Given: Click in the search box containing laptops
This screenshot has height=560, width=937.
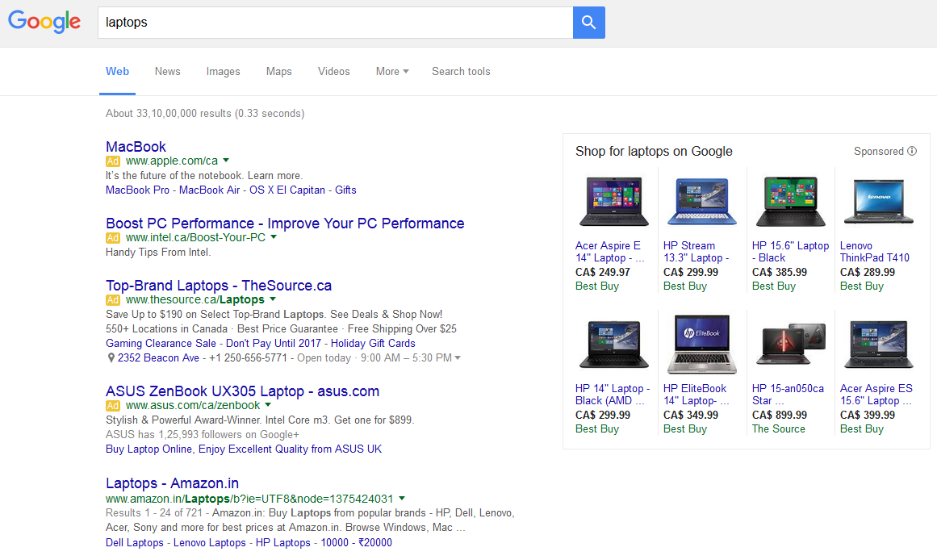Looking at the screenshot, I should click(x=335, y=23).
